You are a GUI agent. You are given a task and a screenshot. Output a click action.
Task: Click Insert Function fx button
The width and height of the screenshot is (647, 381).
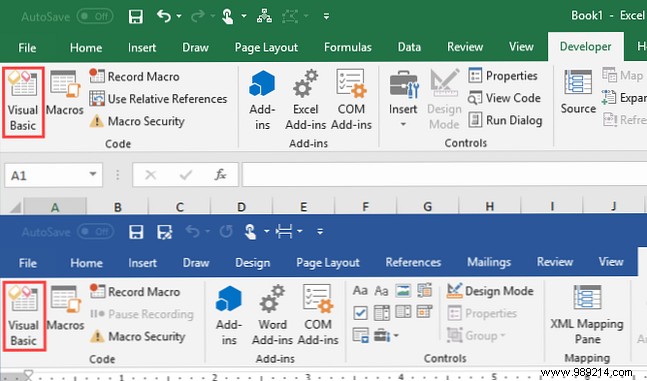(x=221, y=175)
